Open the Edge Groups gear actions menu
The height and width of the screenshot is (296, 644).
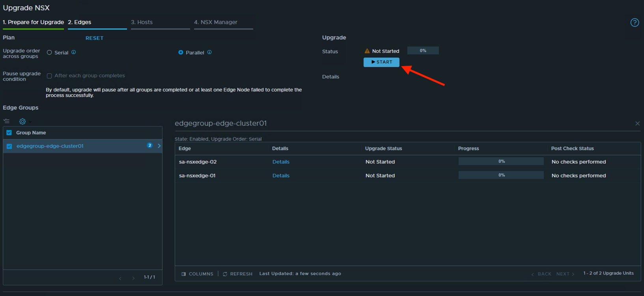coord(22,121)
